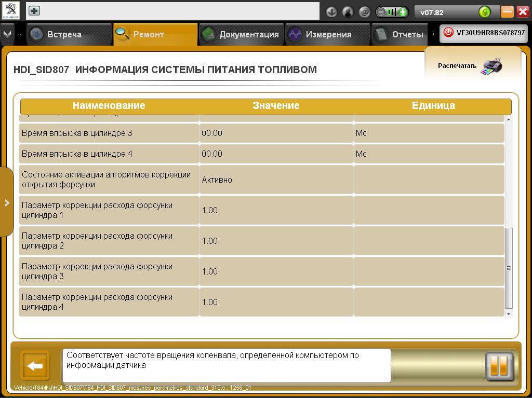This screenshot has height=398, width=532.
Task: Click the plus icon in top bar
Action: 34,11
